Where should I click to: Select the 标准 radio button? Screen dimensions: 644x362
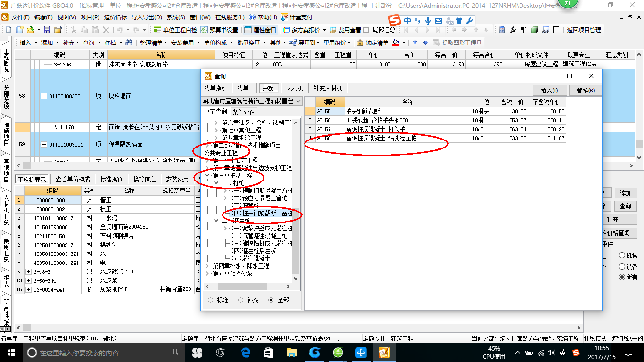tap(210, 300)
